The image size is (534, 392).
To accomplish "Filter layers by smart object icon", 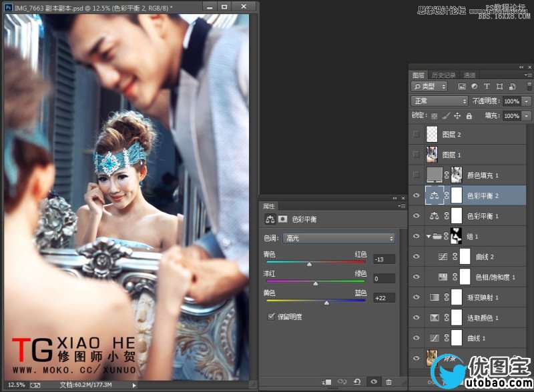I will pos(512,87).
